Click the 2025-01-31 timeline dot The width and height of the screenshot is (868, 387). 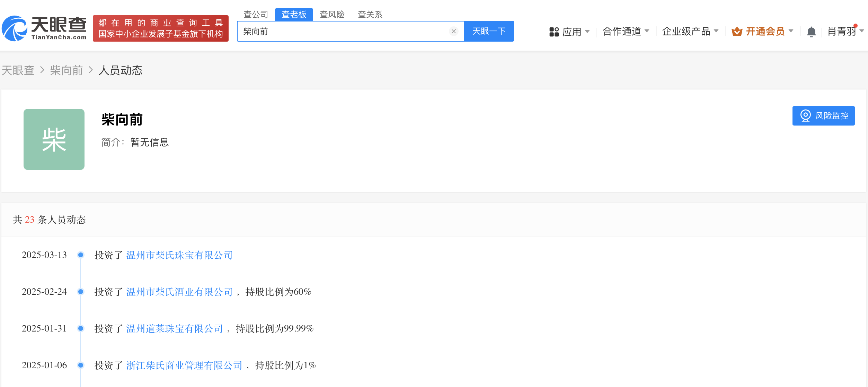coord(81,328)
